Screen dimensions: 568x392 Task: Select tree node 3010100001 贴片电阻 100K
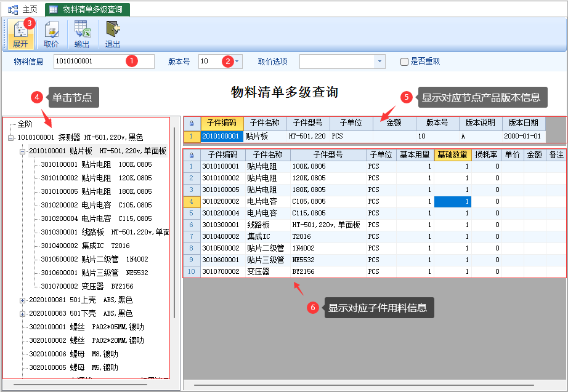coord(96,165)
